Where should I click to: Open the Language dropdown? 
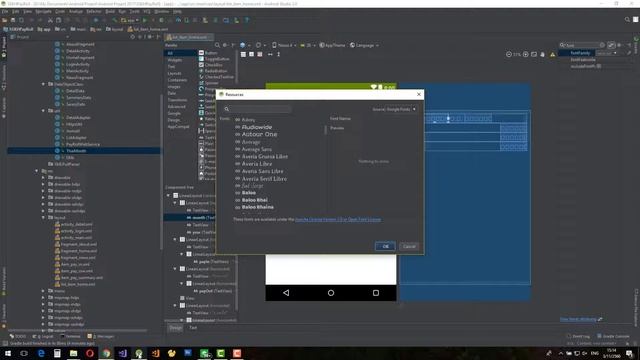(x=364, y=45)
